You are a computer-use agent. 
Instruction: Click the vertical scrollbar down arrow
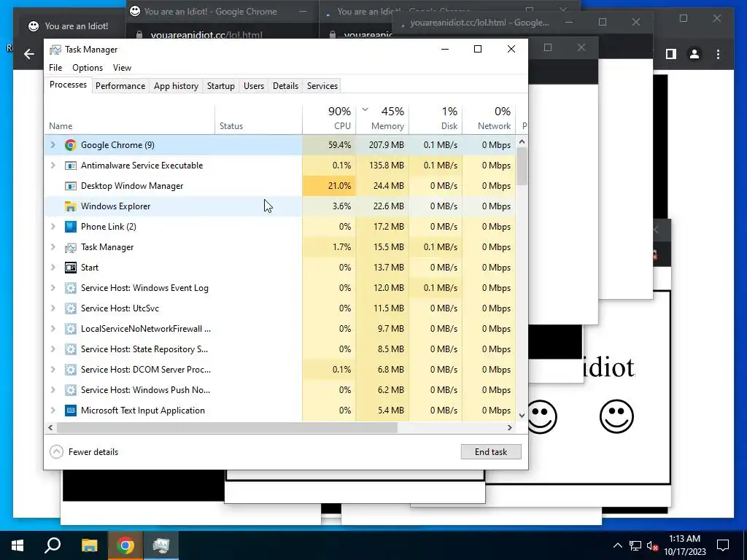click(522, 415)
